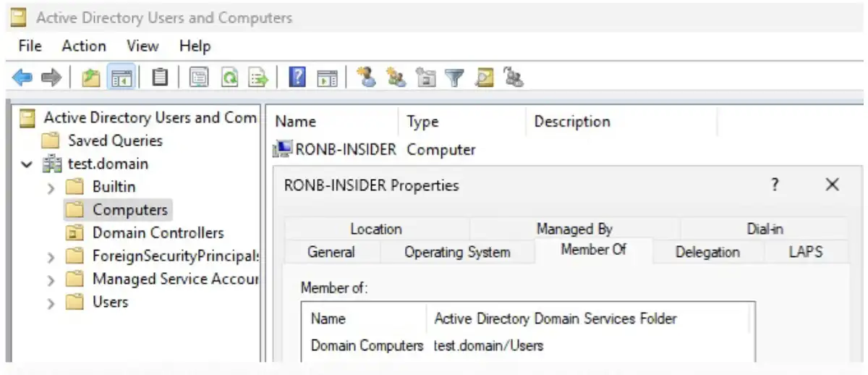Switch to the Dial-in tab

pyautogui.click(x=765, y=229)
